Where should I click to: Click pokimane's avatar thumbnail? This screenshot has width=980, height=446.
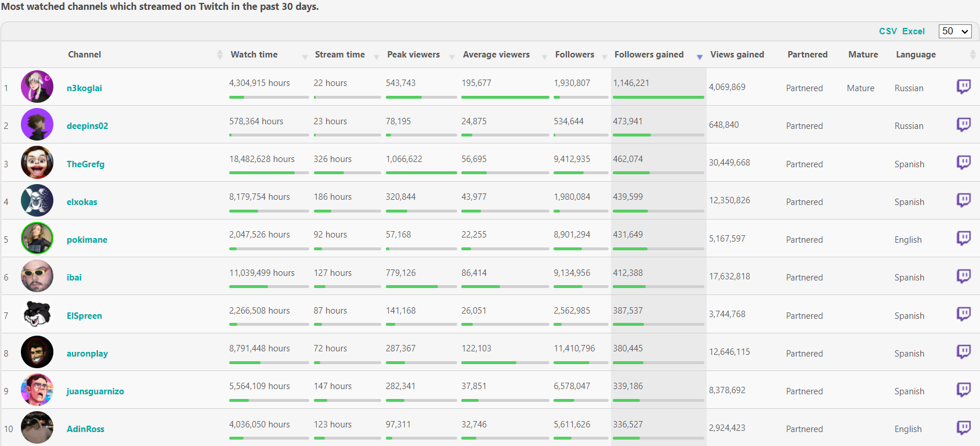[37, 238]
